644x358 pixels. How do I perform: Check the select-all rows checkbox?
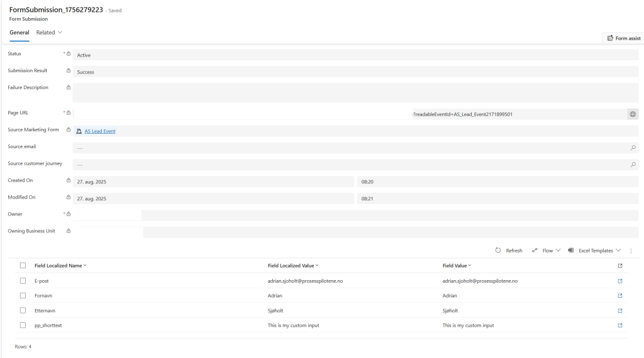23,266
